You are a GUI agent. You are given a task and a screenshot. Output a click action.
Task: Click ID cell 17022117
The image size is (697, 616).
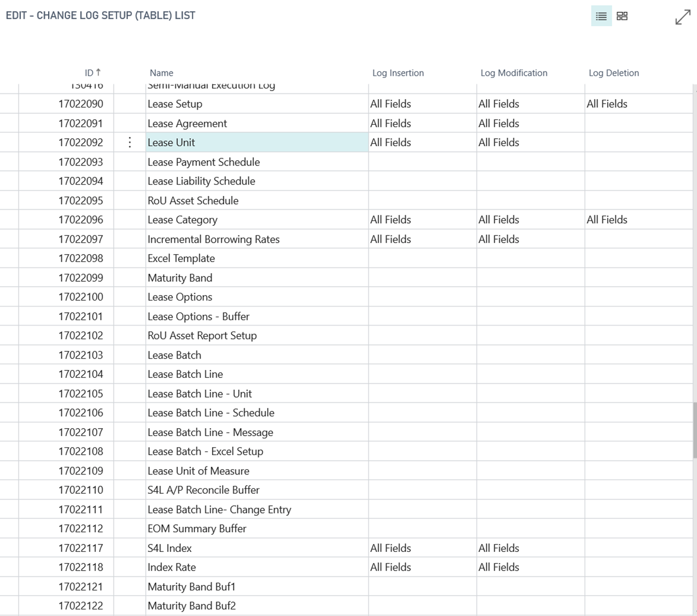66,548
